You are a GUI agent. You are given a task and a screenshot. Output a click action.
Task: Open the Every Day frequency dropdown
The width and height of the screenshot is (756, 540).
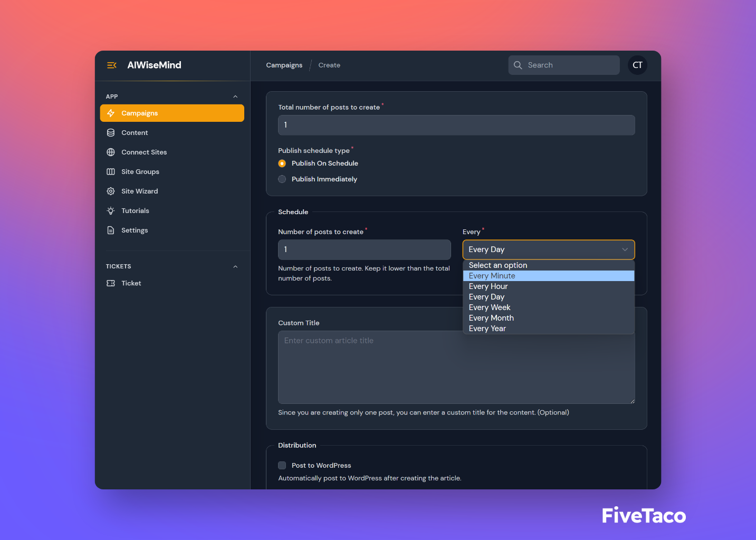(549, 250)
